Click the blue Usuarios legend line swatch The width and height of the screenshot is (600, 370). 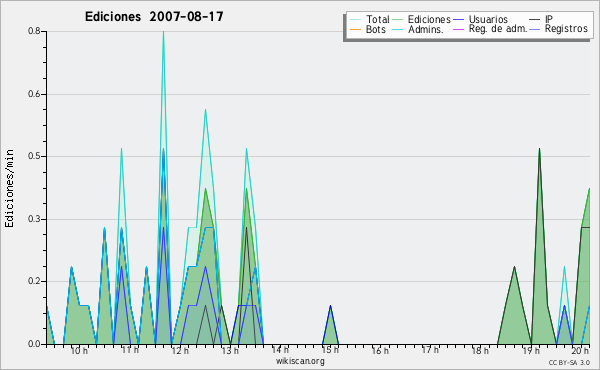(x=458, y=20)
